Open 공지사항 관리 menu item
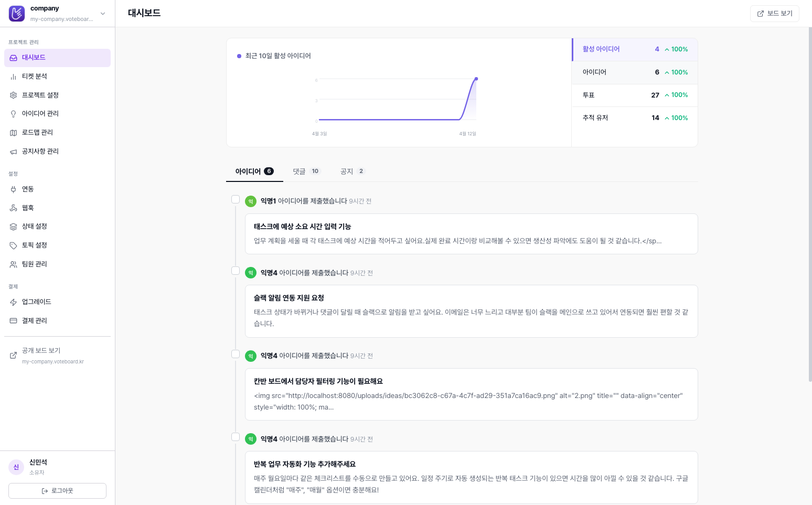Image resolution: width=812 pixels, height=505 pixels. [57, 152]
